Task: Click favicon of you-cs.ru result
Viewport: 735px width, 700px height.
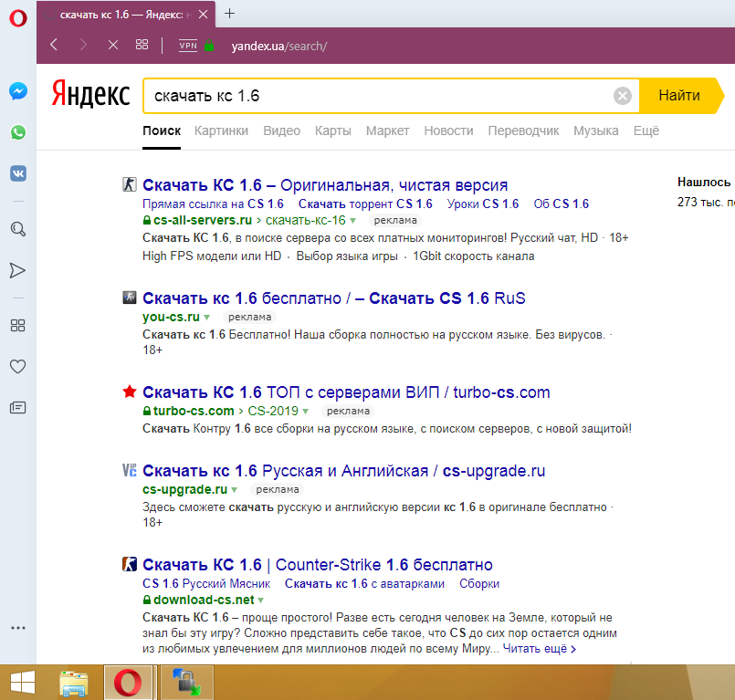Action: (x=130, y=298)
